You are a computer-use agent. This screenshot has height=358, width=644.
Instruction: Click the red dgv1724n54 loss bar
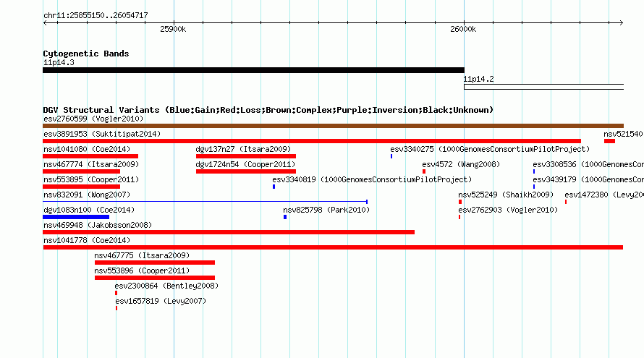pyautogui.click(x=245, y=171)
